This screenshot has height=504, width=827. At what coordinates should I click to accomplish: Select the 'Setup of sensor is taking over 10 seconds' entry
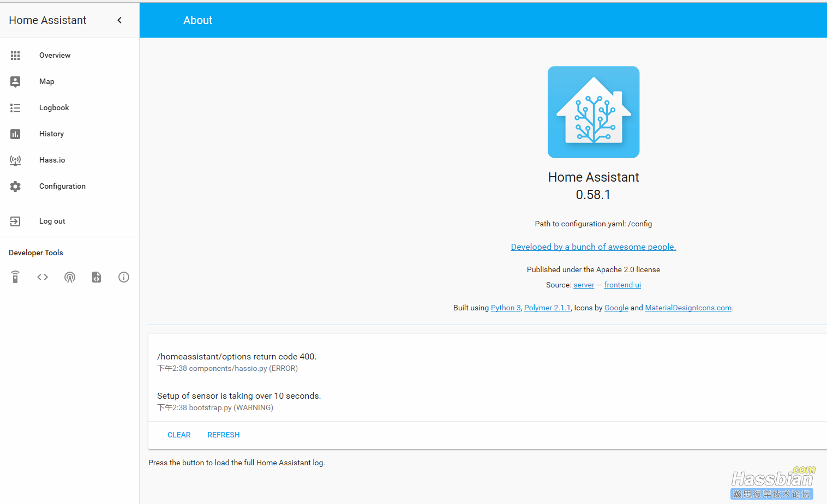[239, 396]
